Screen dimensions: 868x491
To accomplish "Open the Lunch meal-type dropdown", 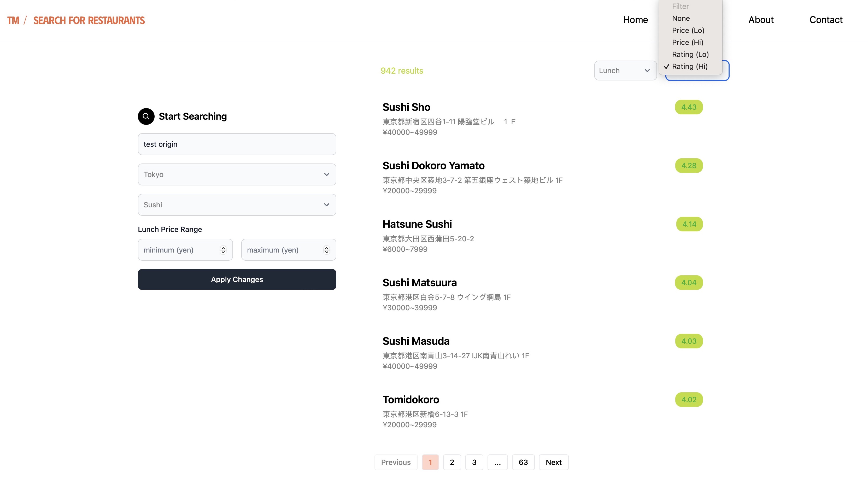I will click(x=625, y=71).
